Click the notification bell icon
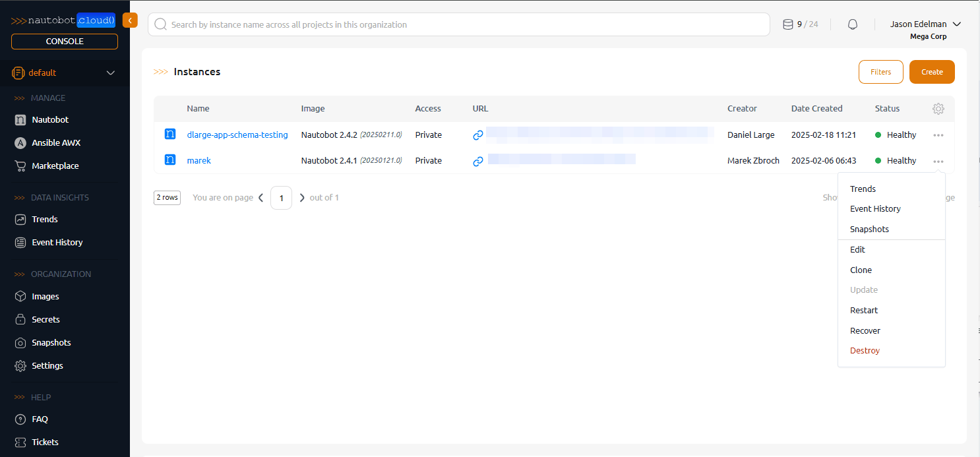This screenshot has height=457, width=980. click(x=853, y=24)
